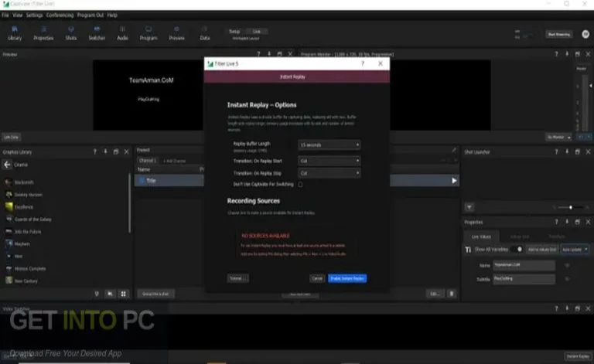Select the Channel 1 tab
The width and height of the screenshot is (594, 364).
coord(148,161)
